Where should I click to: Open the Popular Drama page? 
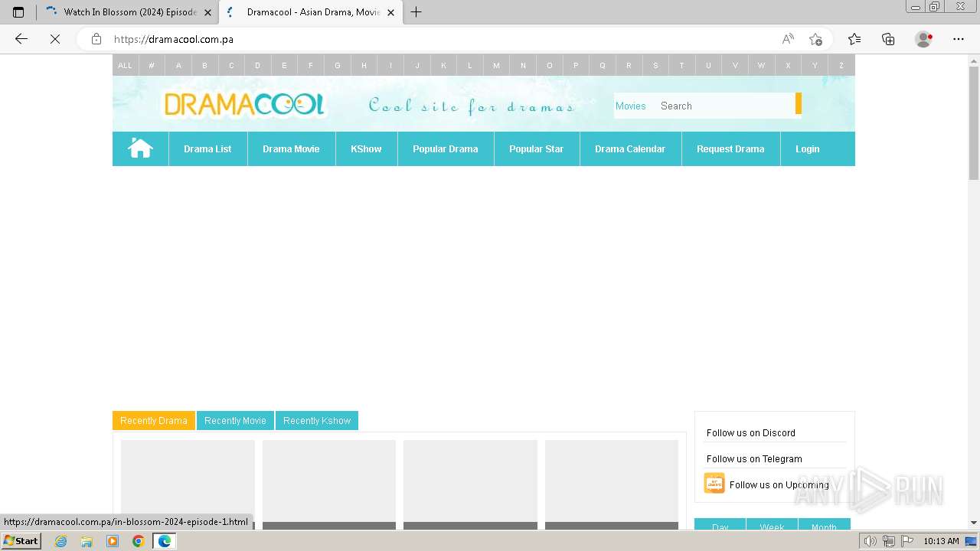446,148
